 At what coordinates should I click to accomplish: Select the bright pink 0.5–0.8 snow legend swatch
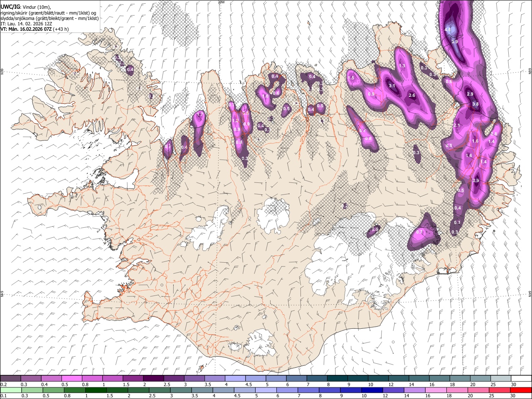(x=72, y=378)
